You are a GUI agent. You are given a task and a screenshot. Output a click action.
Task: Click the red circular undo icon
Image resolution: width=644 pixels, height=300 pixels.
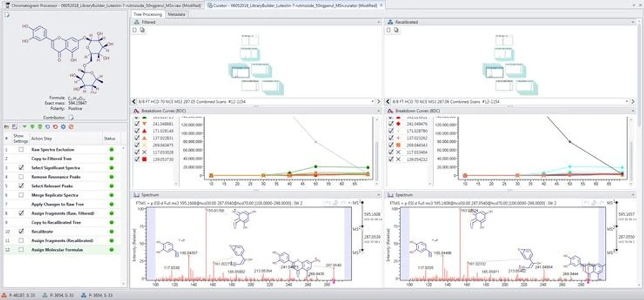pos(55,127)
